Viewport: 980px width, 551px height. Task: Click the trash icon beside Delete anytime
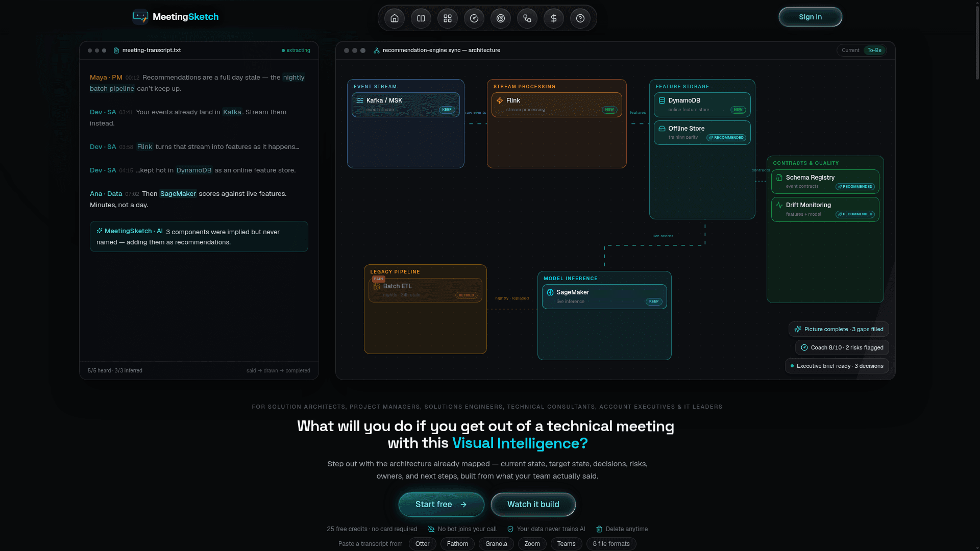599,529
